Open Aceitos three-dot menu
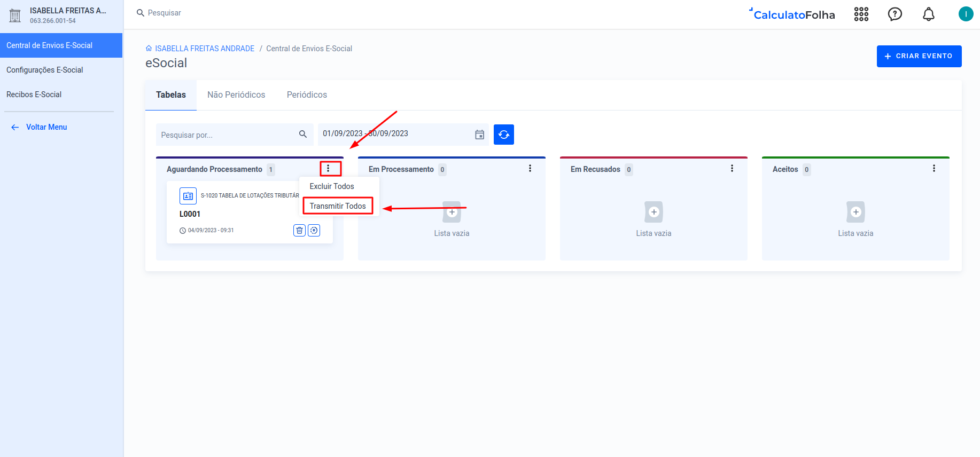980x457 pixels. pyautogui.click(x=934, y=169)
